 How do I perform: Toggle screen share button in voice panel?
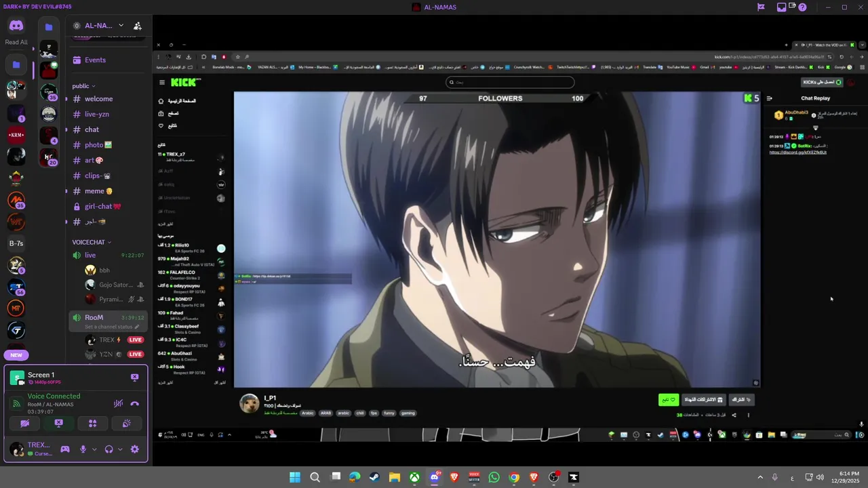click(59, 424)
